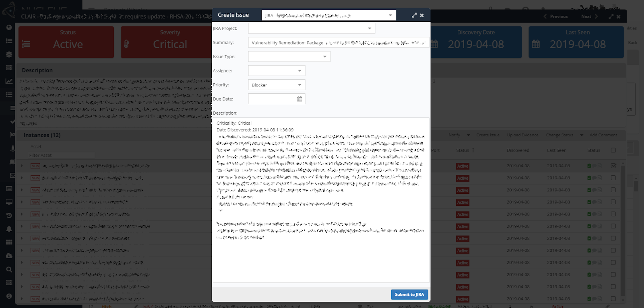Click the Discovery Date 2019-04-08 card
Image resolution: width=644 pixels, height=308 pixels.
pos(476,42)
